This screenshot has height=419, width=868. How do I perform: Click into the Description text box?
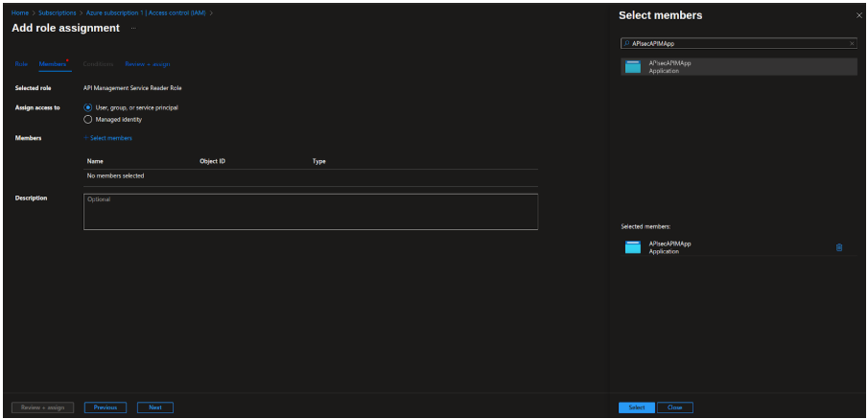point(311,212)
